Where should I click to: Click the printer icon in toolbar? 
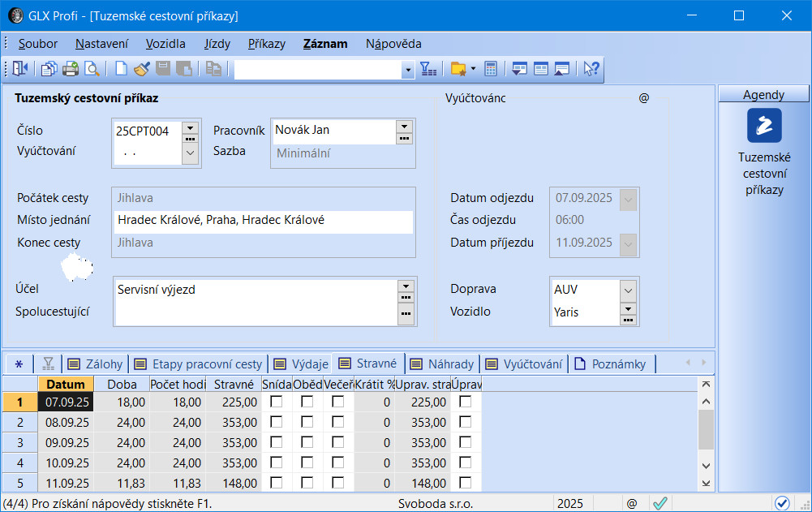[x=71, y=69]
